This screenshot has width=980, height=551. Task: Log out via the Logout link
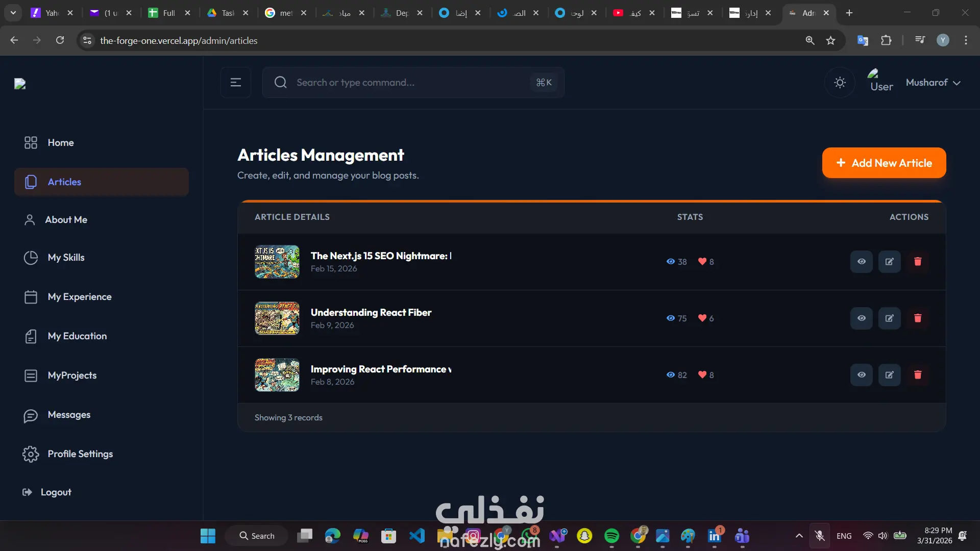[56, 492]
